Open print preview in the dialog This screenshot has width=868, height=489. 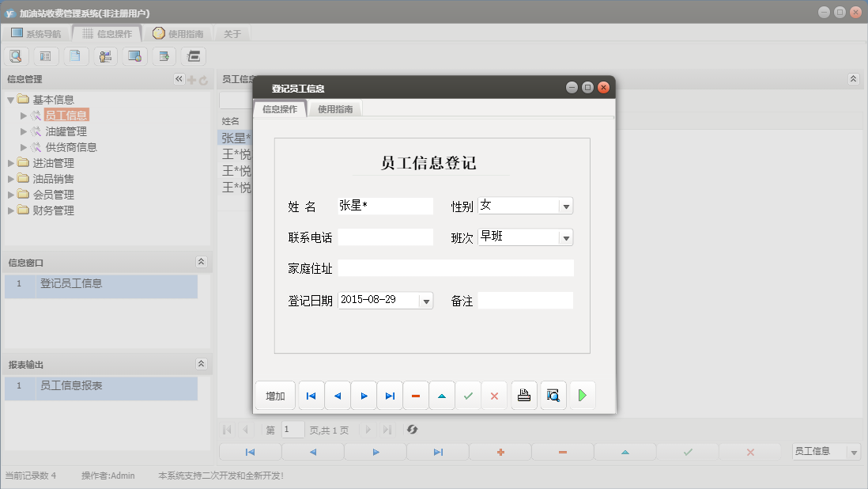point(553,395)
